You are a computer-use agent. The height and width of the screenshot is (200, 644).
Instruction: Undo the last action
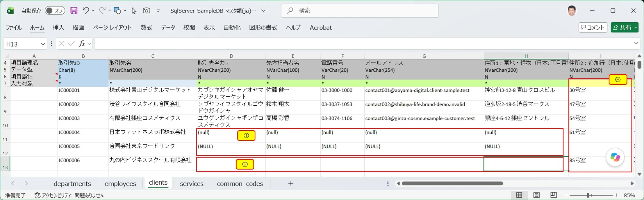(x=85, y=10)
